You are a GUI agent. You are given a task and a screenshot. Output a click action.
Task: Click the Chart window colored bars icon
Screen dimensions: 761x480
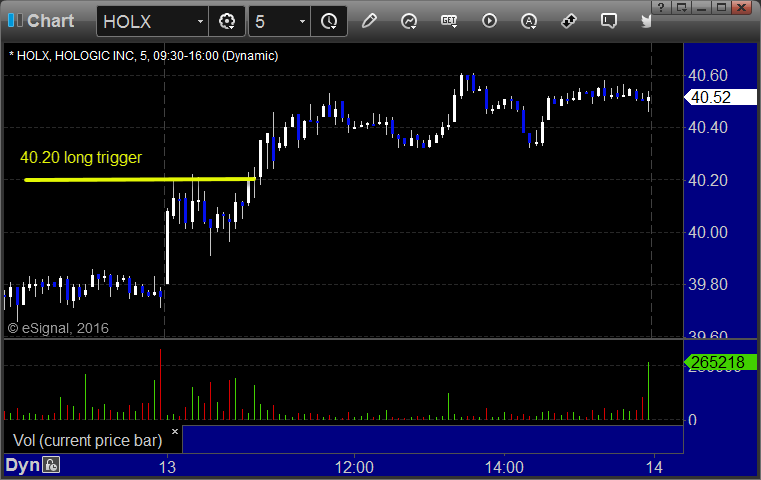click(x=15, y=20)
